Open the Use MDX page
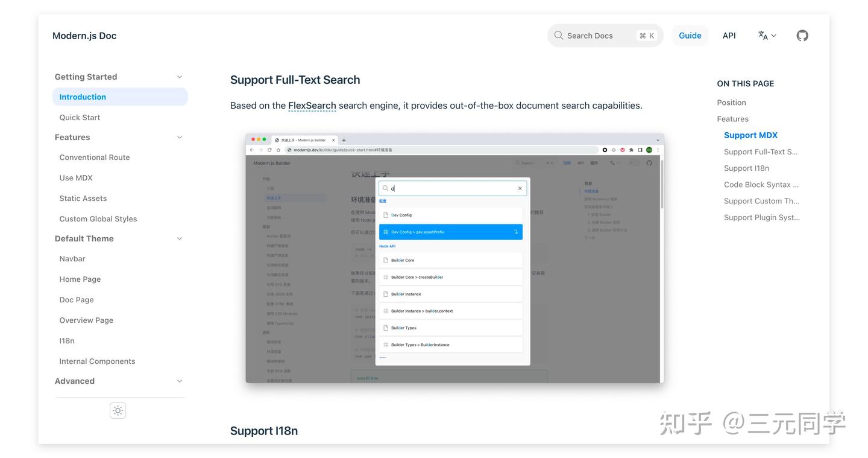868x458 pixels. pos(76,178)
